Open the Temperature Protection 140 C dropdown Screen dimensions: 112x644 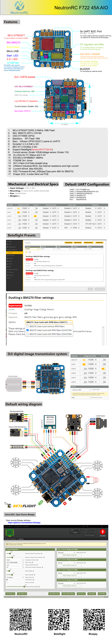click(x=15, y=560)
